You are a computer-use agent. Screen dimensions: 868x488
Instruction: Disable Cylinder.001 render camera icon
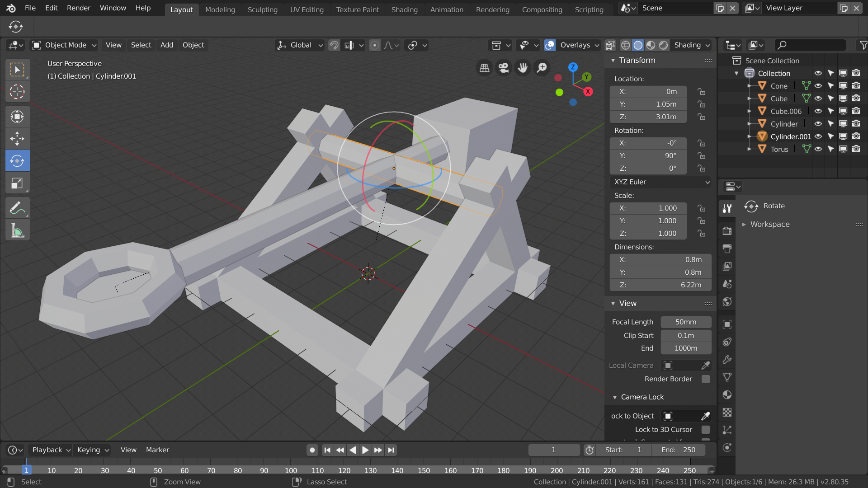pos(856,136)
